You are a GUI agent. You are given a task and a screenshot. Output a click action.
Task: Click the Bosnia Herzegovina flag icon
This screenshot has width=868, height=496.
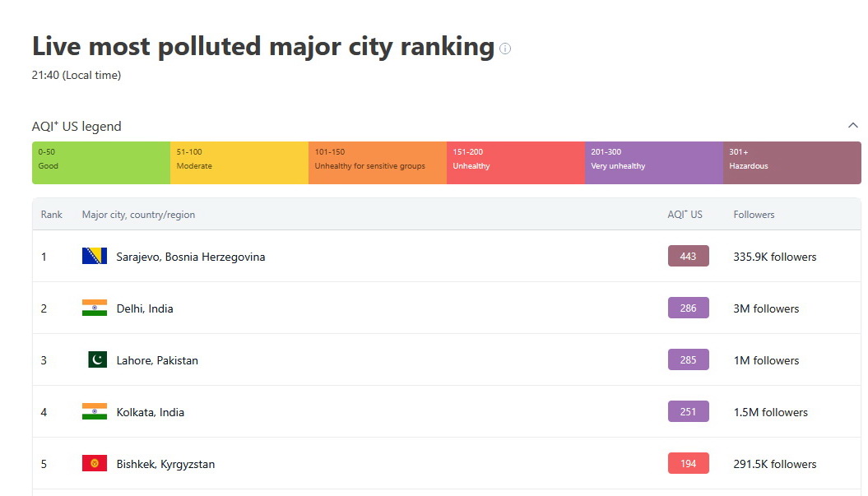point(95,257)
